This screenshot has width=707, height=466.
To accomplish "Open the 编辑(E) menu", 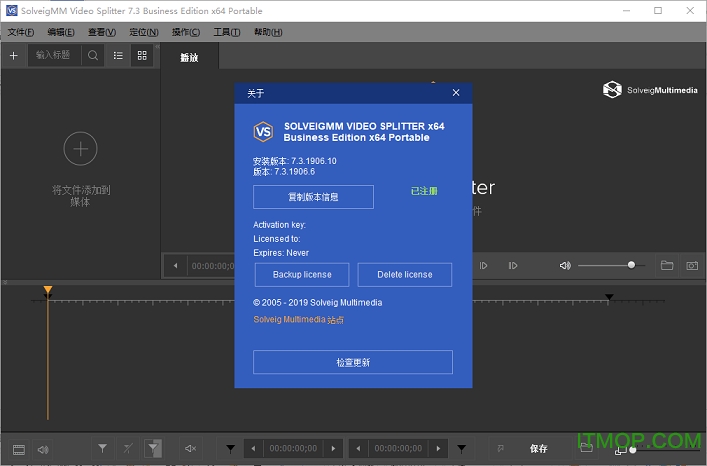I will 61,32.
